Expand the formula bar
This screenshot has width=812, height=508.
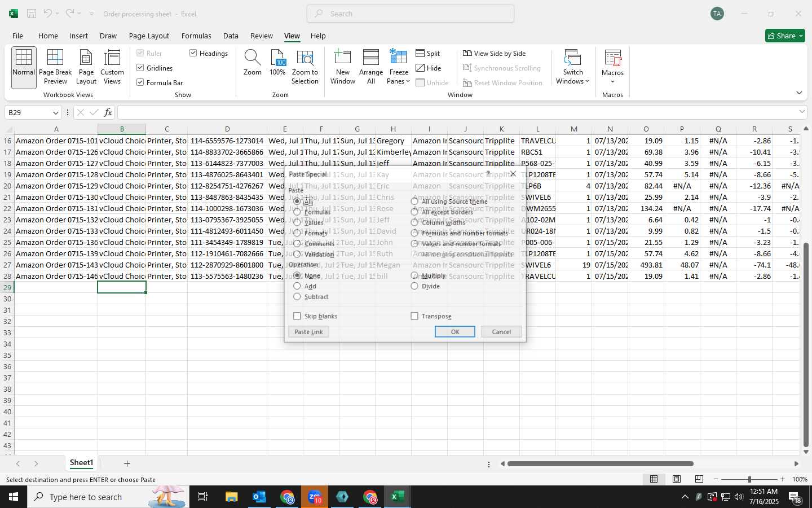tap(802, 112)
